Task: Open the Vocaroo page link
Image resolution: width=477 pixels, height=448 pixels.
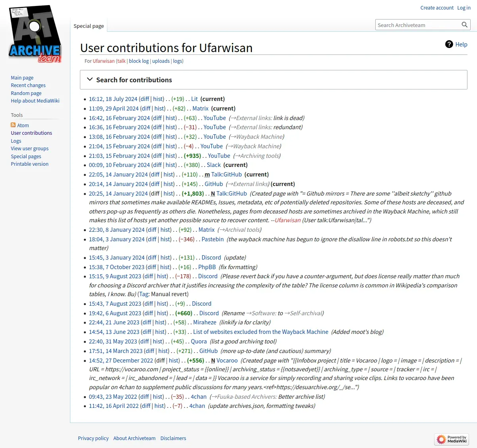Action: [x=227, y=361]
